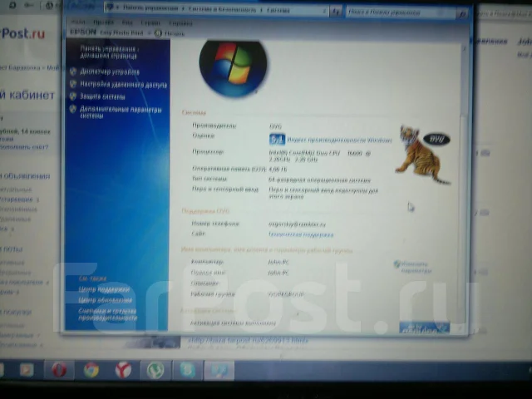Open Центр обновления link
The image size is (532, 399).
tap(106, 301)
